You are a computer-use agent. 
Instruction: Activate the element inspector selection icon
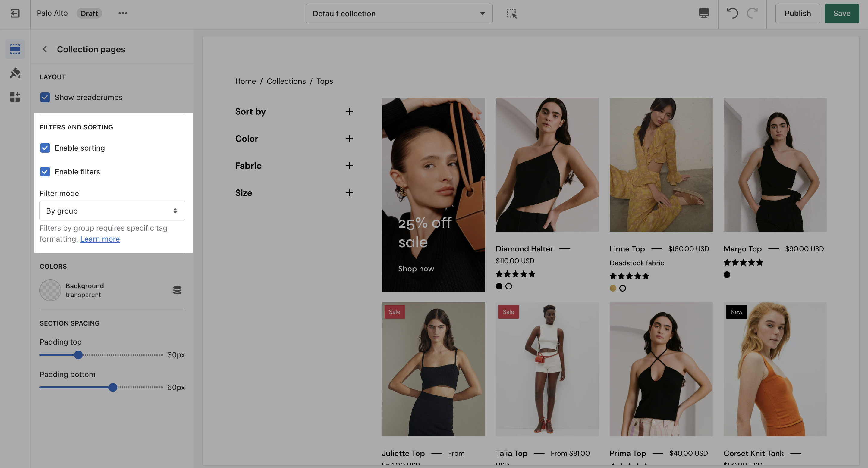(x=511, y=14)
